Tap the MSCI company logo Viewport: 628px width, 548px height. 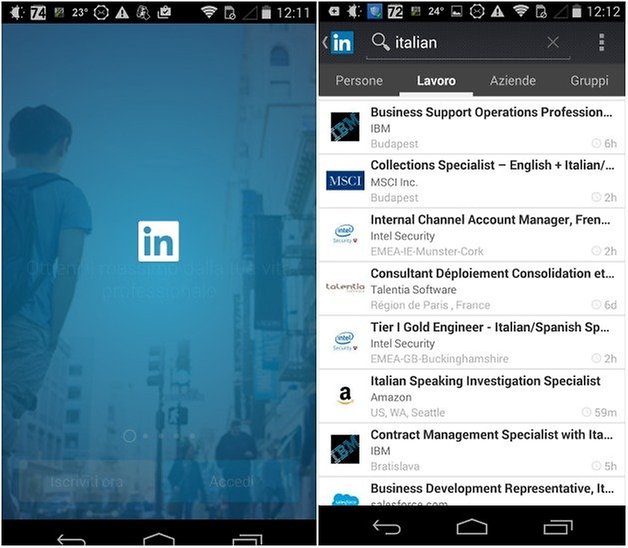point(345,180)
